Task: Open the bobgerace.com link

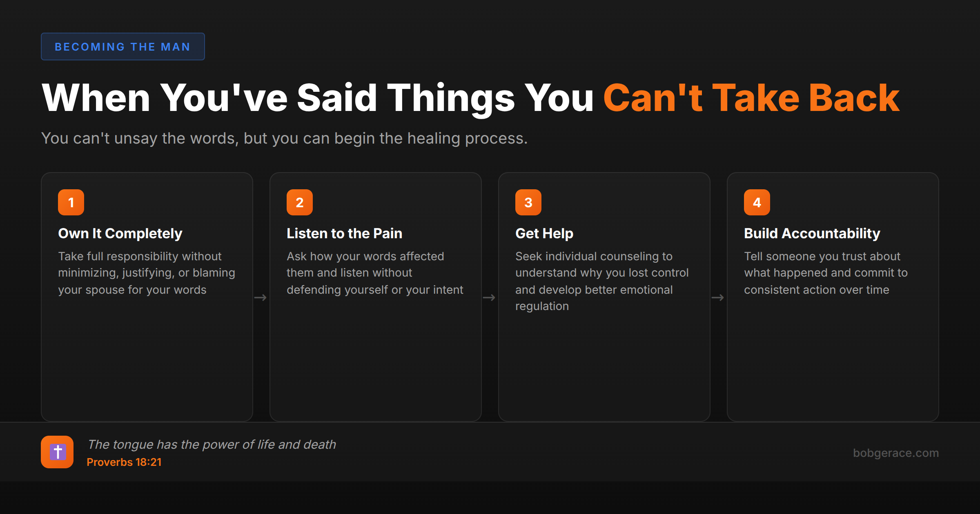Action: (x=895, y=453)
